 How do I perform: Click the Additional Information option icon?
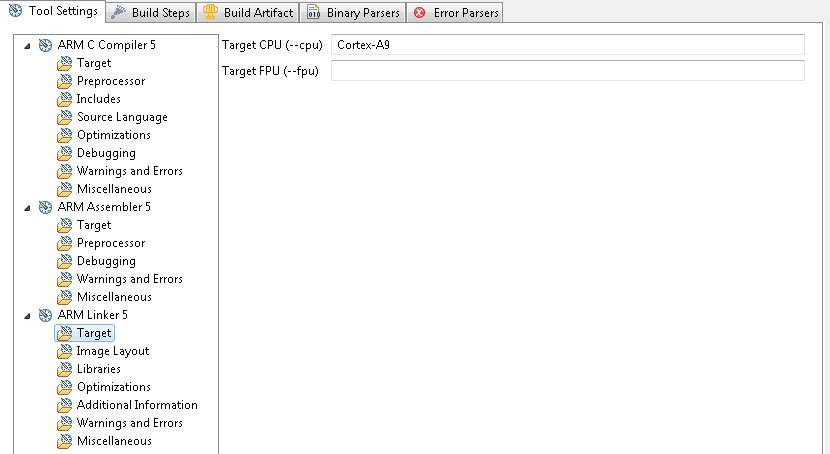point(65,405)
